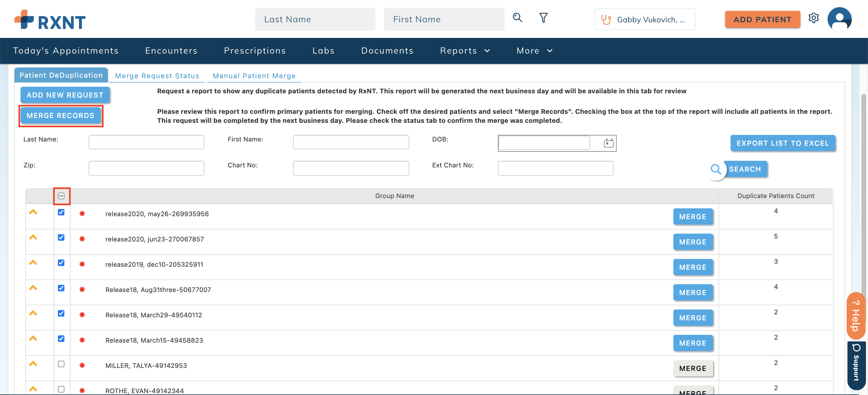
Task: Open the Documents section
Action: pos(387,51)
